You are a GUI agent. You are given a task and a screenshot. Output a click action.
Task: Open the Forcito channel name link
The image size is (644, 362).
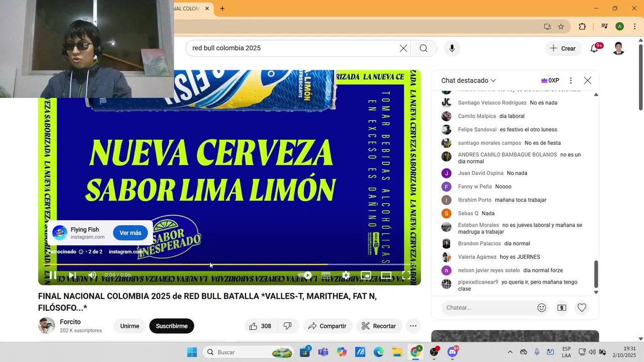tap(70, 322)
